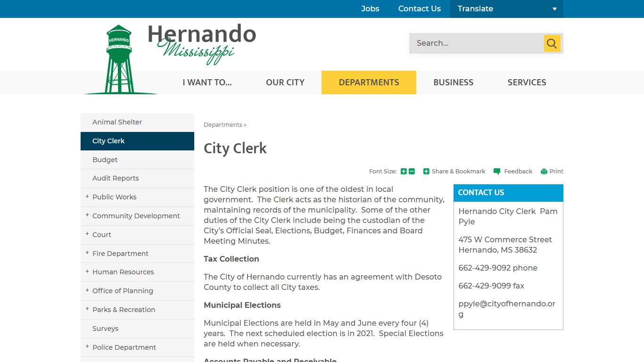This screenshot has height=362, width=644.
Task: Click the Share & Bookmark plus icon
Action: (x=426, y=172)
